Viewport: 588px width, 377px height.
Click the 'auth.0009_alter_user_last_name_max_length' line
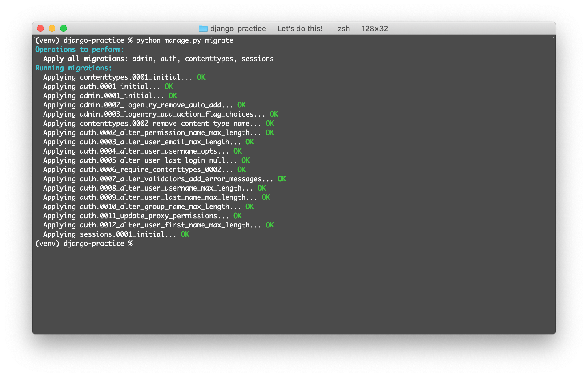tap(157, 197)
